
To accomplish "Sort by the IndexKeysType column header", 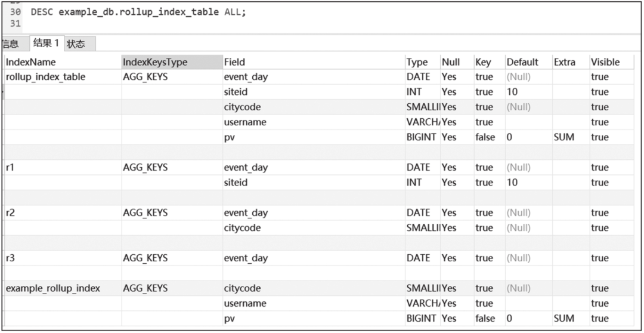I will pos(155,62).
